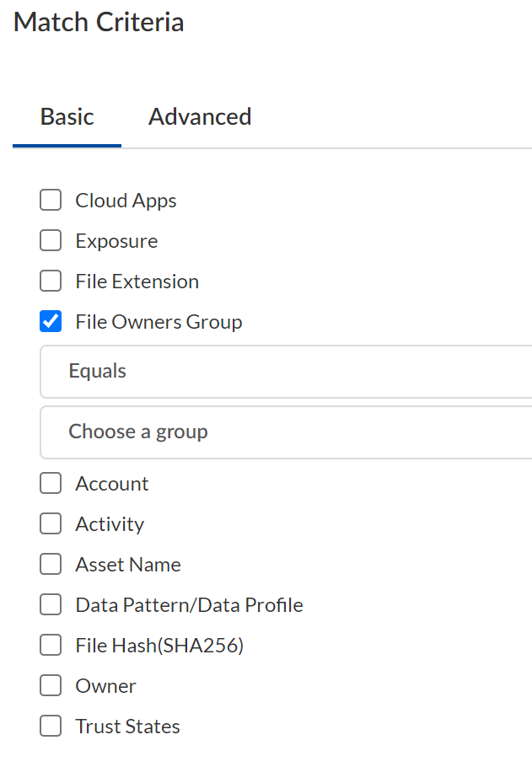Tick the Owner checkbox
This screenshot has height=767, width=532.
point(51,686)
